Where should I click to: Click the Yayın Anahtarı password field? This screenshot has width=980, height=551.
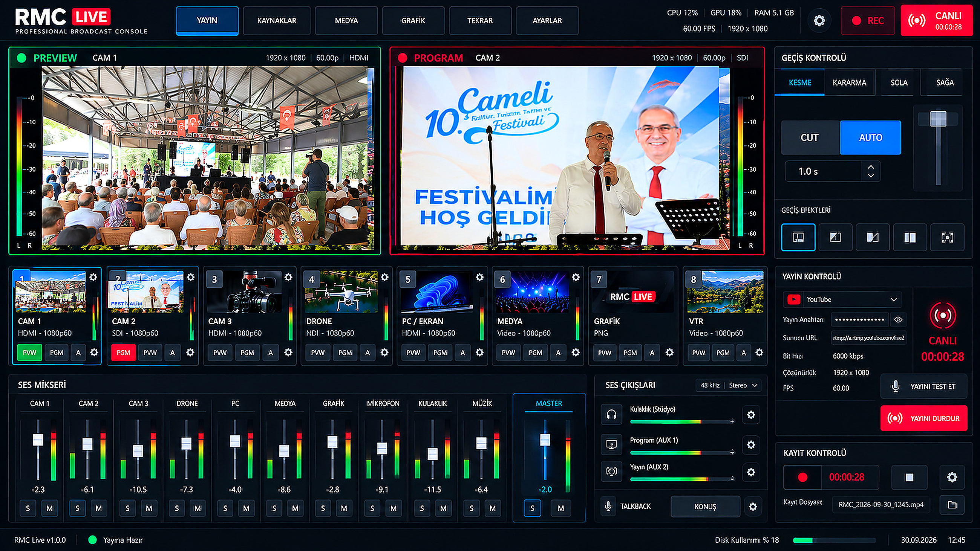tap(860, 320)
